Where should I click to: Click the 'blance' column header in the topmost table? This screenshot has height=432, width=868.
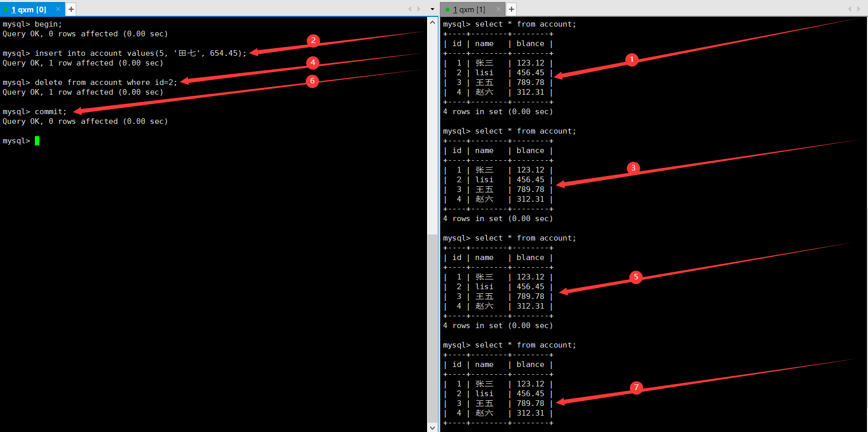point(531,44)
